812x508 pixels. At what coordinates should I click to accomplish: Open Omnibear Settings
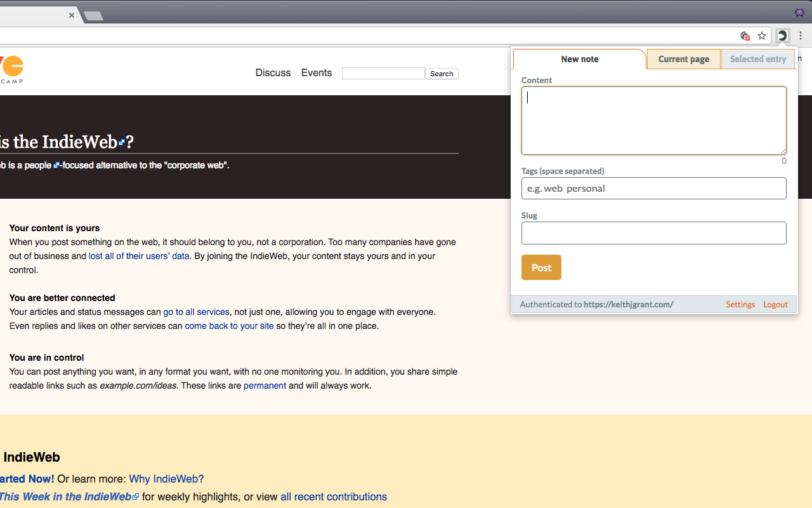tap(740, 304)
